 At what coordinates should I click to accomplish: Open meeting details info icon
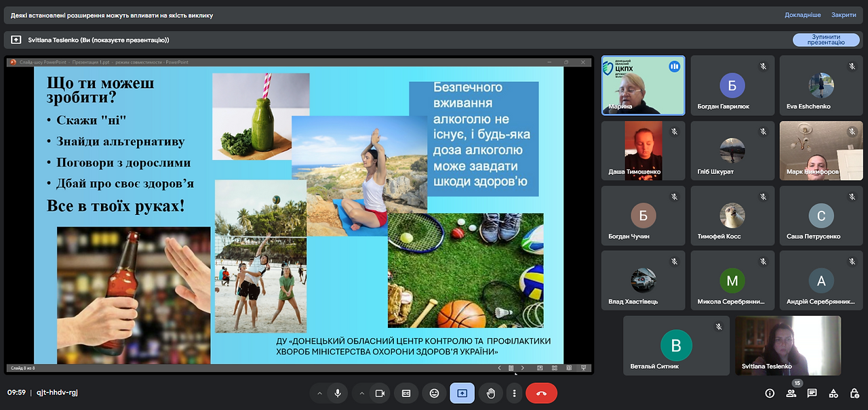(x=770, y=393)
